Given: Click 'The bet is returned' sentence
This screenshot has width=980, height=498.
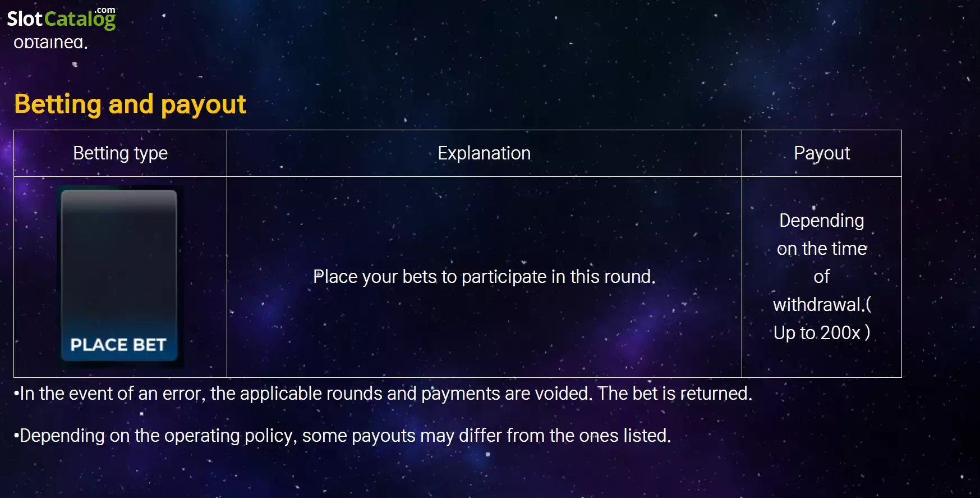Looking at the screenshot, I should click(x=675, y=394).
